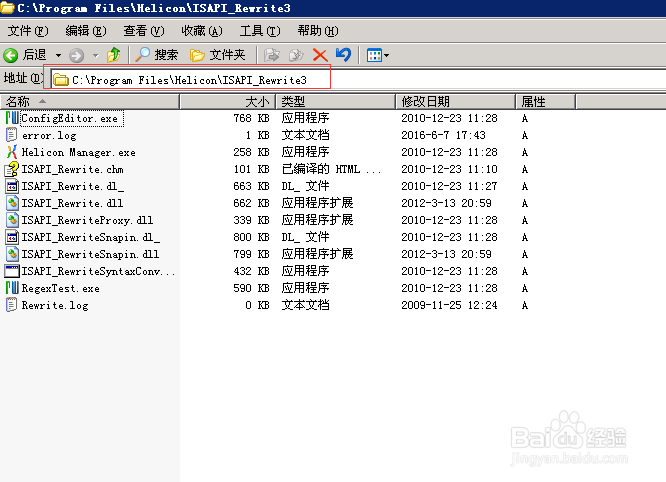Click the ConfigEditor.exe file name
The image size is (666, 482).
[70, 118]
